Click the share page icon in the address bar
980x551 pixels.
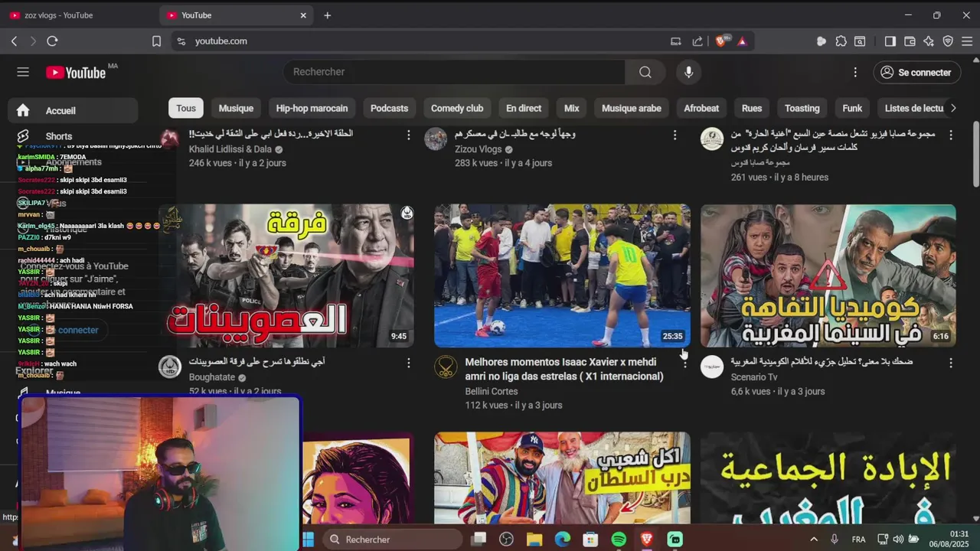pos(697,41)
